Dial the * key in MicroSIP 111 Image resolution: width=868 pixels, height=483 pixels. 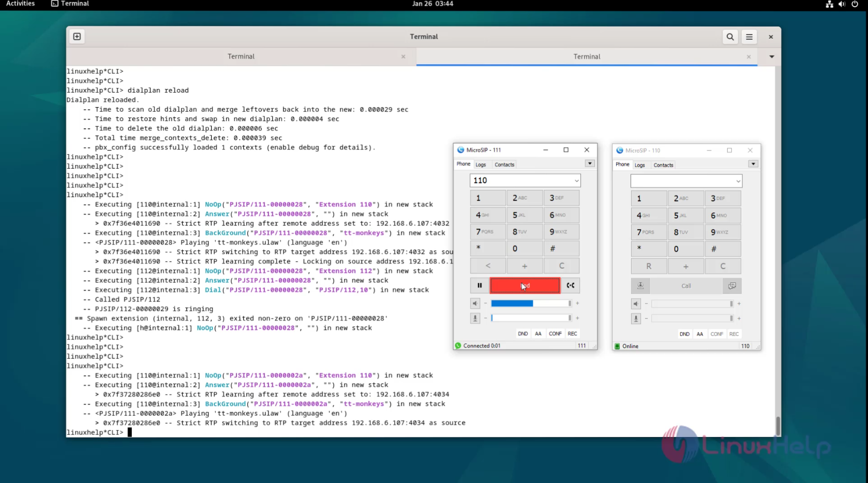point(488,249)
